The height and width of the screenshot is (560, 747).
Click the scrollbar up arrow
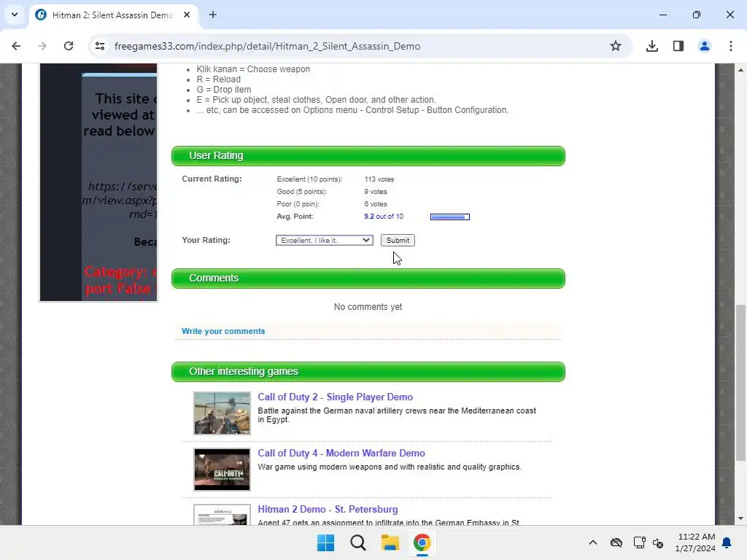click(x=740, y=70)
